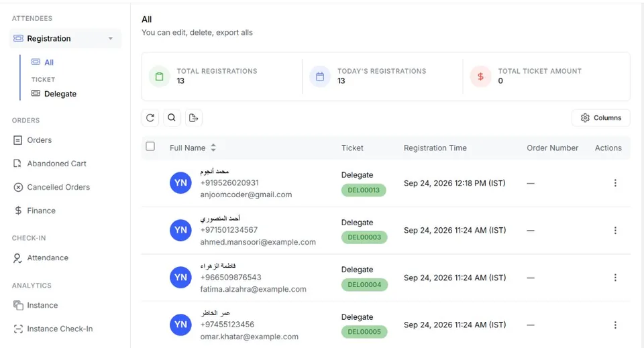Open actions menu for fatima.alzahra row

pyautogui.click(x=615, y=278)
